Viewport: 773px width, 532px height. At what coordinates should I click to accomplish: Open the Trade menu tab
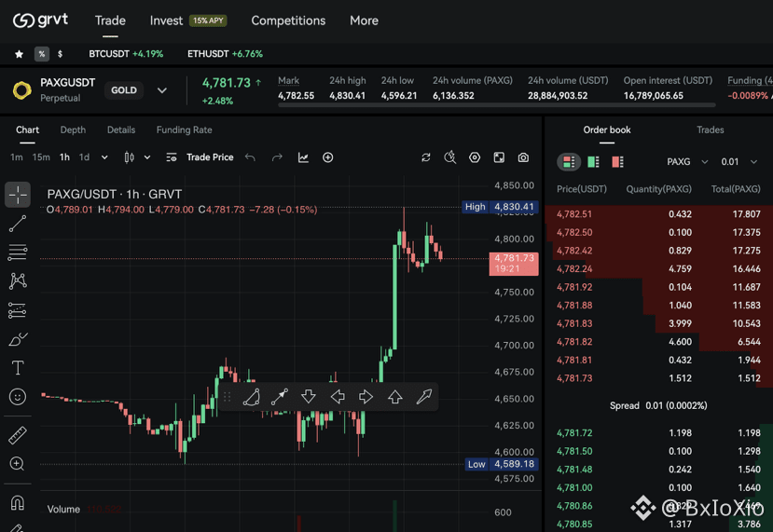coord(110,20)
